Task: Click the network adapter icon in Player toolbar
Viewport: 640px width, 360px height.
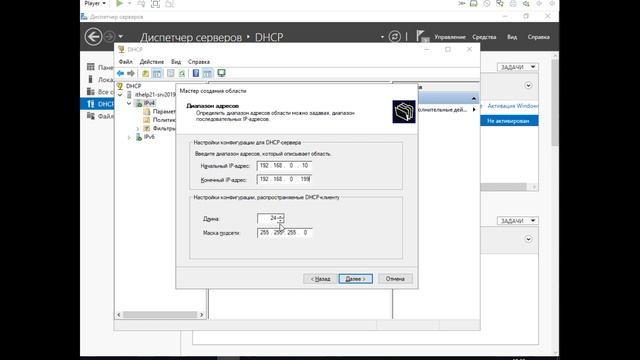Action: (x=500, y=3)
